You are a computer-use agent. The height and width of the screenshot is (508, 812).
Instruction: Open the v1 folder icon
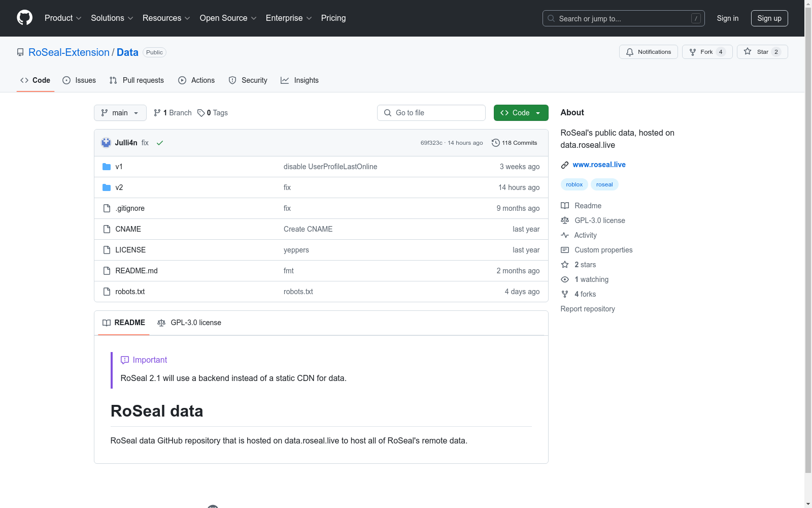pyautogui.click(x=107, y=167)
